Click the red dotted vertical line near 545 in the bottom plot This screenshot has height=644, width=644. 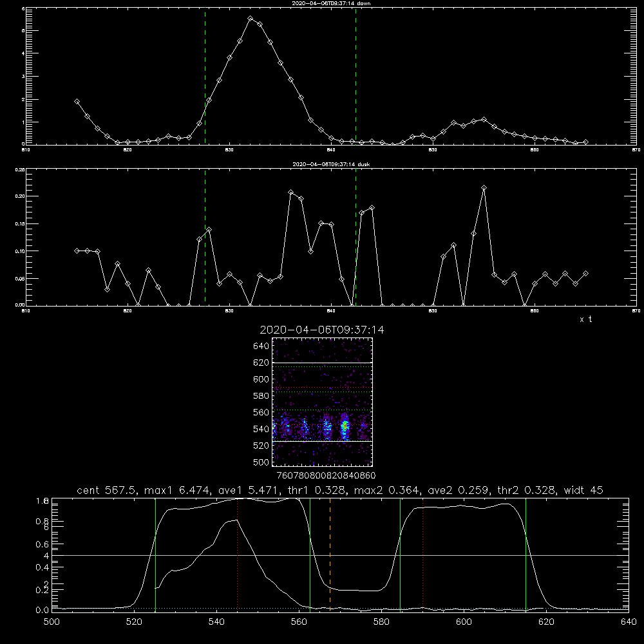(238, 555)
